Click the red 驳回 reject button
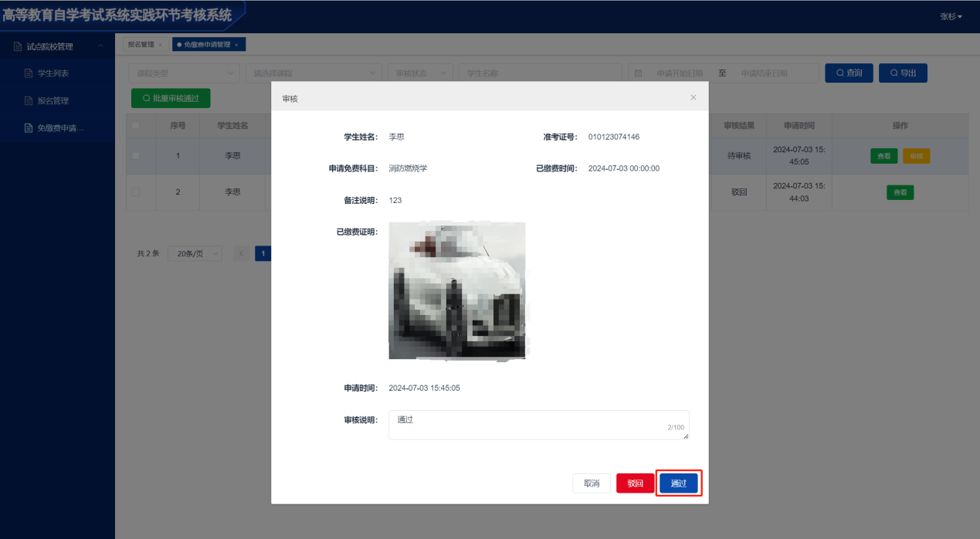Image resolution: width=980 pixels, height=539 pixels. click(635, 483)
